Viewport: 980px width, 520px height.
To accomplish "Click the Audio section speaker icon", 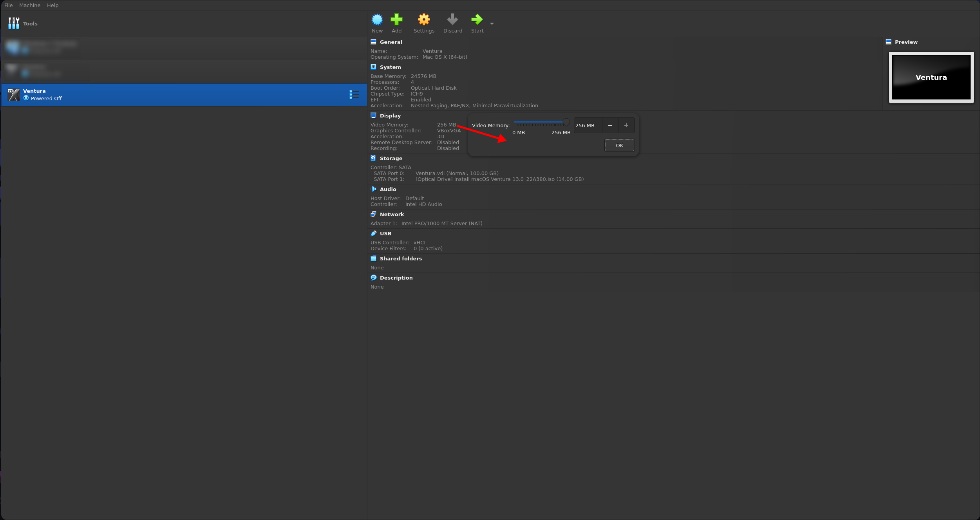I will tap(373, 189).
